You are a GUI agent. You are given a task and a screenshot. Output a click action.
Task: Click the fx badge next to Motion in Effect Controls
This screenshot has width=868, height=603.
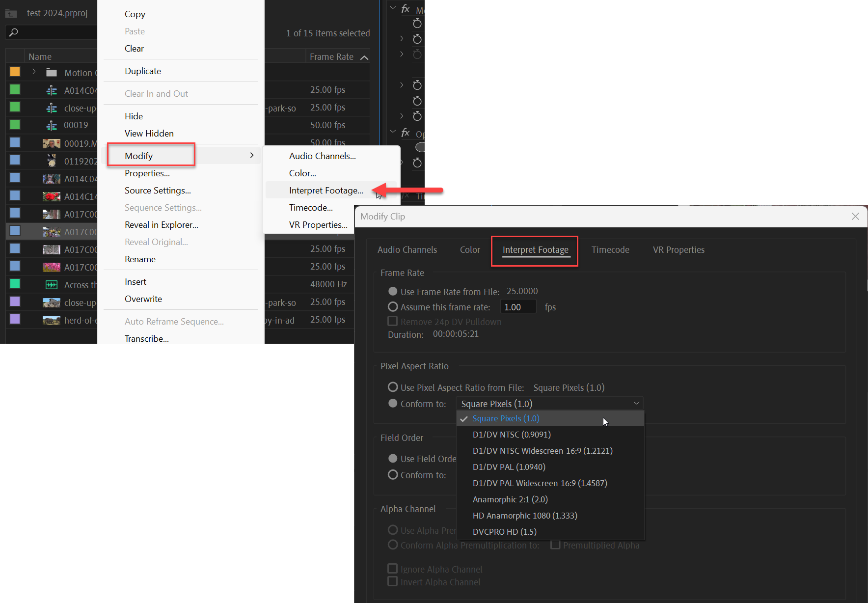[405, 9]
